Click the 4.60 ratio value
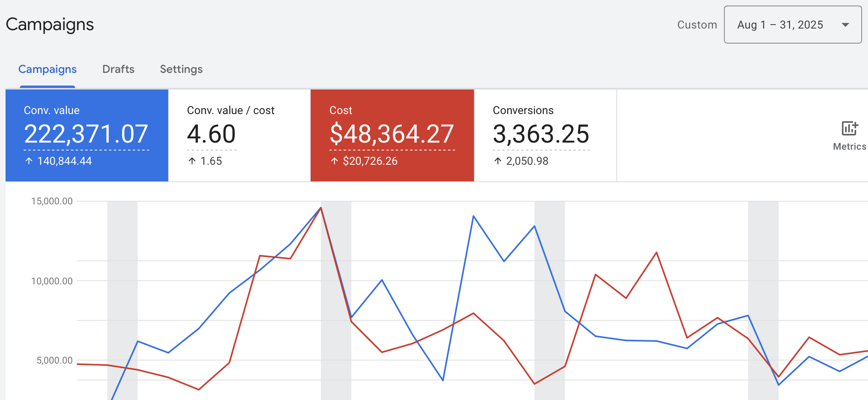 coord(211,134)
